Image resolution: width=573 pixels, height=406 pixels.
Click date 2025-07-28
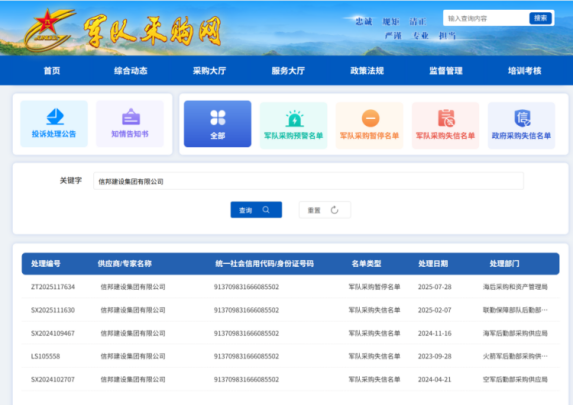(435, 287)
